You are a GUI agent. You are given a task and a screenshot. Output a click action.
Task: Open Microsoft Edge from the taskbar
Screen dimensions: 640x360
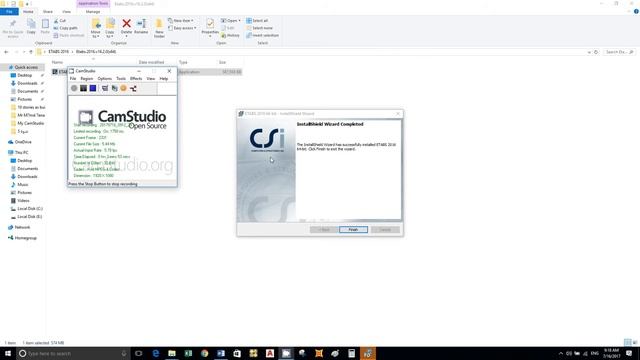[156, 353]
